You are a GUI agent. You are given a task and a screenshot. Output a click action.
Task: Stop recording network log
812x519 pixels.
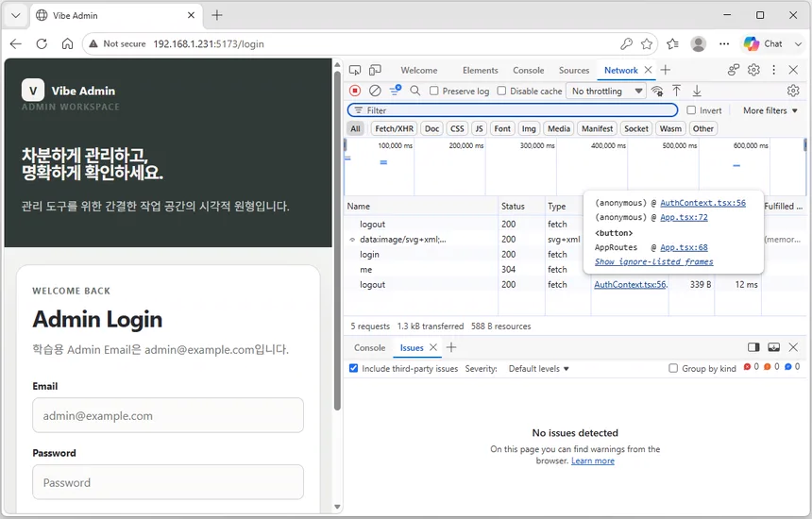(355, 91)
